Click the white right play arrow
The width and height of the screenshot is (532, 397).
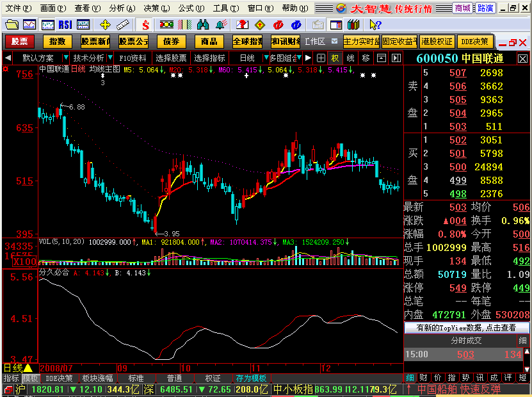point(308,58)
